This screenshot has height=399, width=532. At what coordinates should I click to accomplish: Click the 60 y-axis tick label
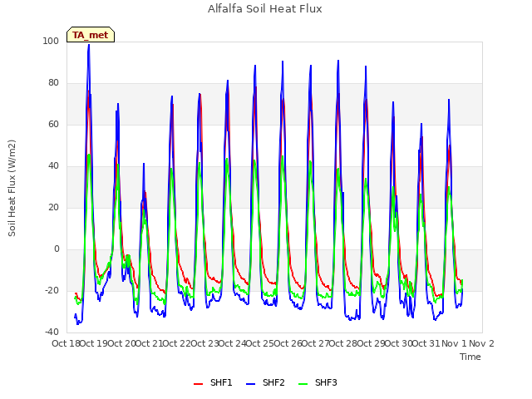coord(53,125)
